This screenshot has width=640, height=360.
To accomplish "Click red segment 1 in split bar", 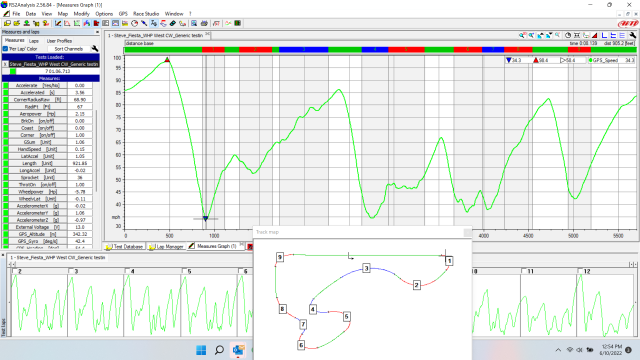I will tap(213, 49).
